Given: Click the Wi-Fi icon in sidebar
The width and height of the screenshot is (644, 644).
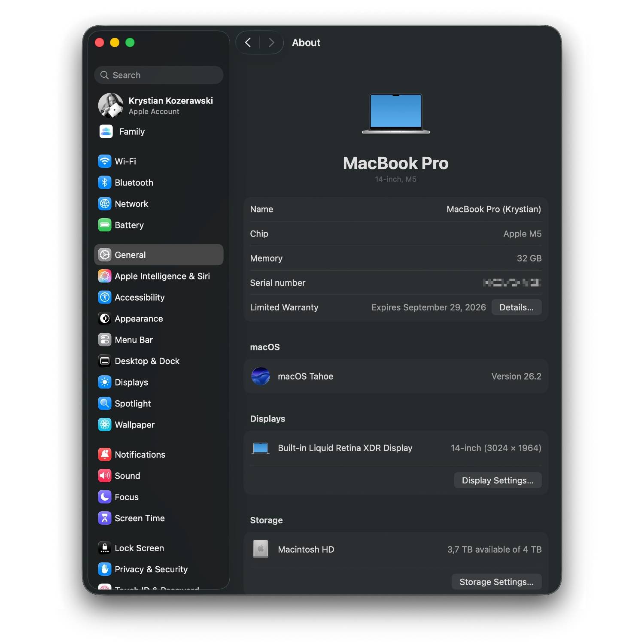Looking at the screenshot, I should 105,161.
